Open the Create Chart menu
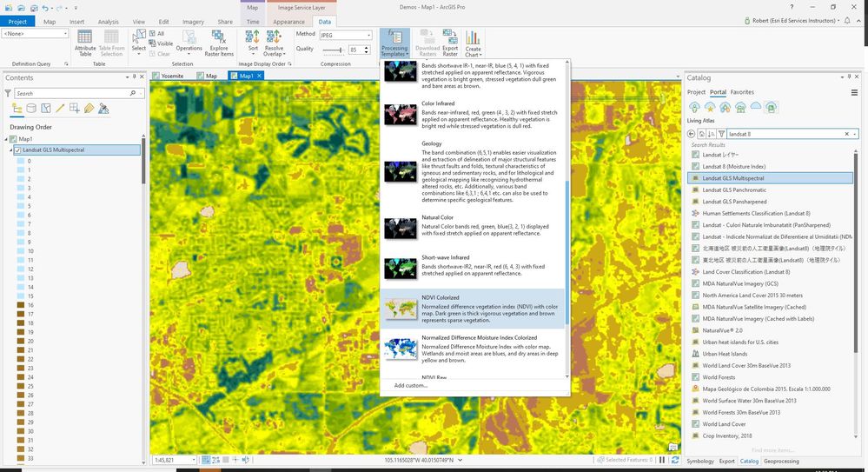The height and width of the screenshot is (472, 868). (x=473, y=43)
